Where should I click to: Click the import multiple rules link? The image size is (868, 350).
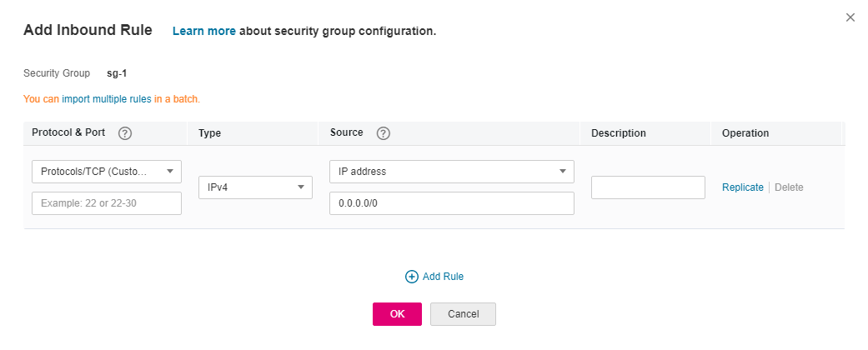[107, 99]
